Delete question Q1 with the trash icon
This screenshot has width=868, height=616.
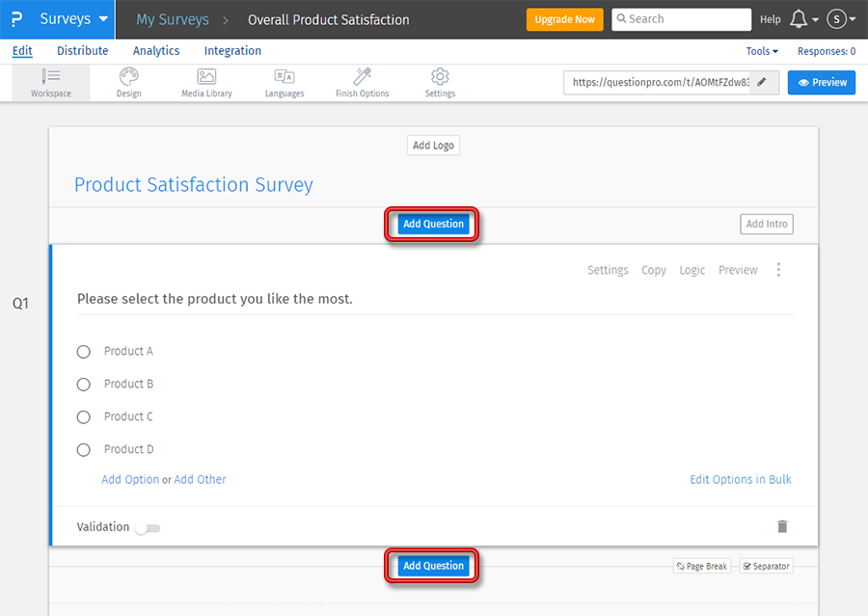click(782, 526)
